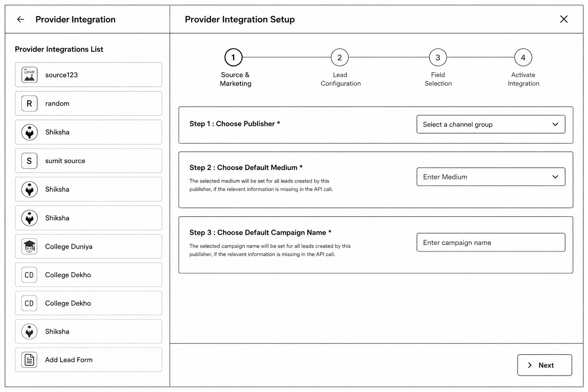
Task: Open the College Duniya graduate icon
Action: click(29, 247)
